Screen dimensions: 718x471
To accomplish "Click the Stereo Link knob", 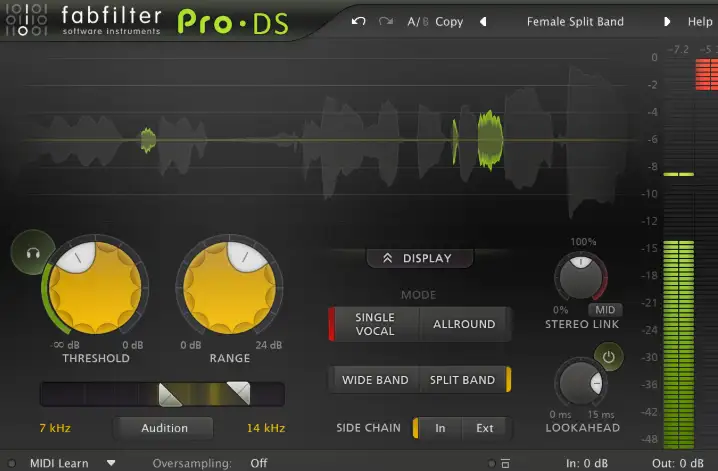I will 581,277.
